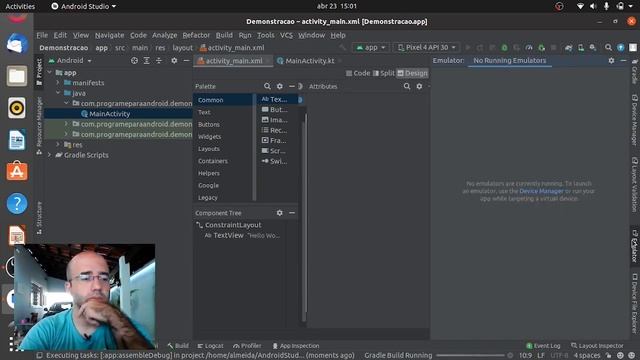Select the Widgets palette category
Viewport: 640px width, 360px height.
(222, 136)
